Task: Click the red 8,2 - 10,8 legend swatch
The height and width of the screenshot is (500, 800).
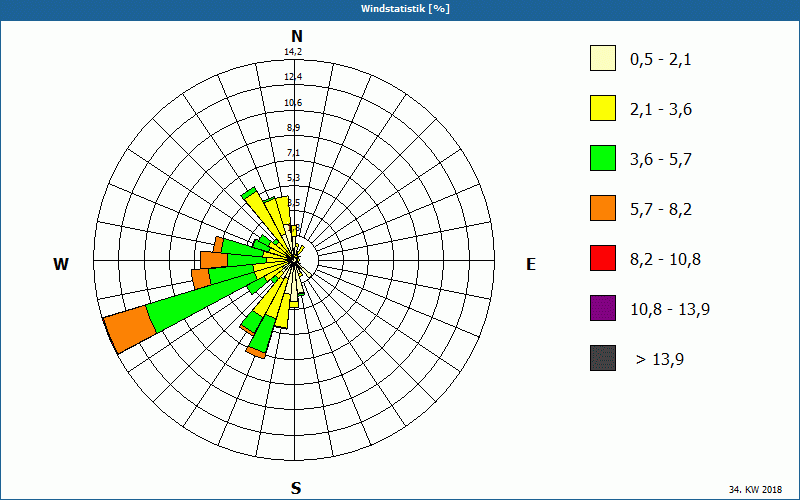Action: [603, 258]
